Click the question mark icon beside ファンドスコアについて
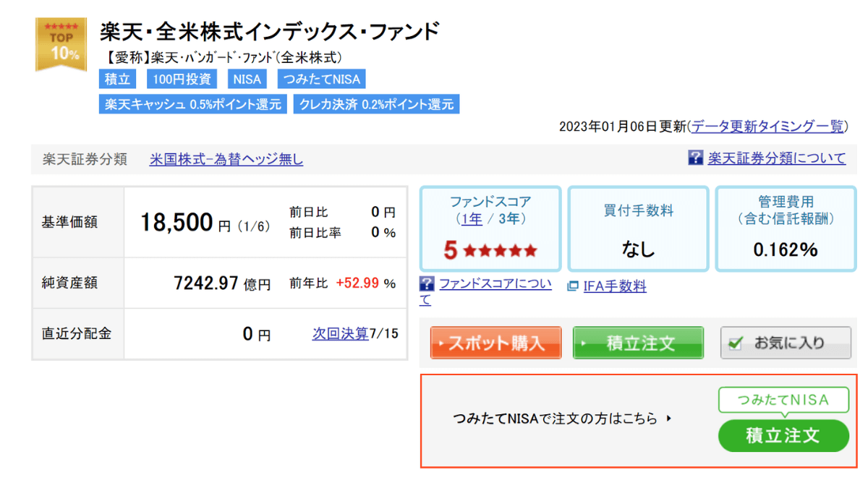The height and width of the screenshot is (488, 868). tap(427, 283)
